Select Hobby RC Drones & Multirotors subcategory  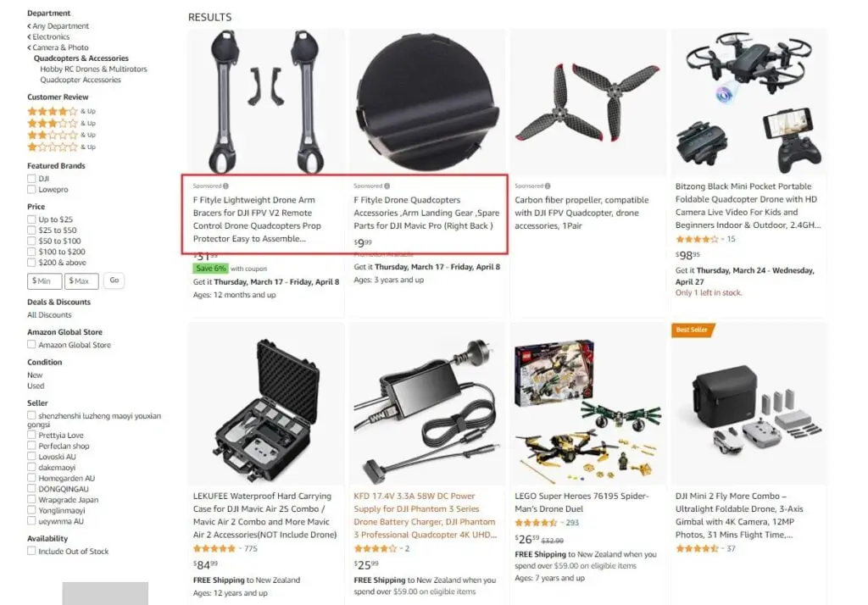point(93,69)
